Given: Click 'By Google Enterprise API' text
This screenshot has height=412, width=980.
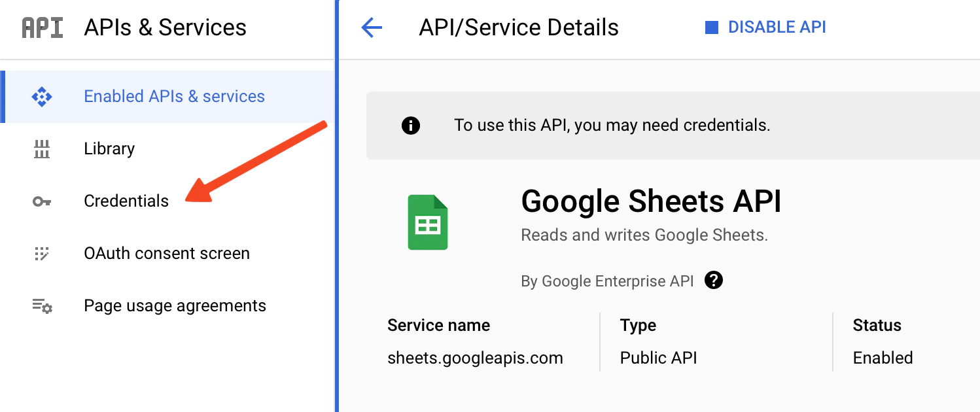Looking at the screenshot, I should [x=607, y=281].
